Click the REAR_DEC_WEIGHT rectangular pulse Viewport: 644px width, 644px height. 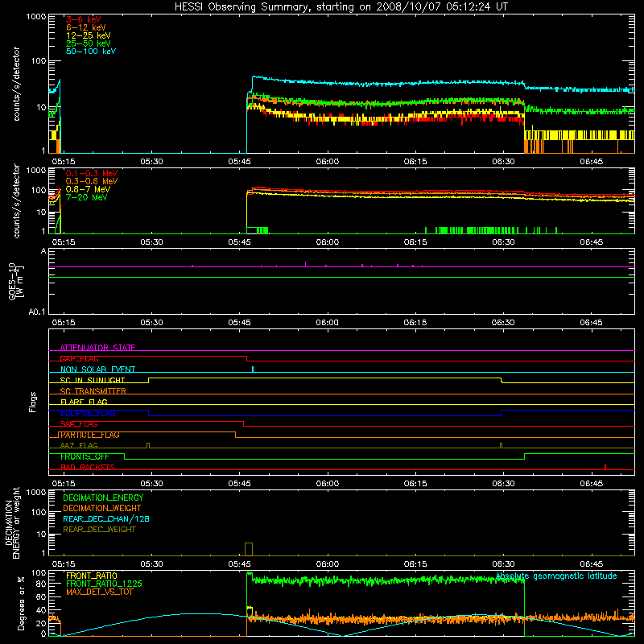click(249, 549)
